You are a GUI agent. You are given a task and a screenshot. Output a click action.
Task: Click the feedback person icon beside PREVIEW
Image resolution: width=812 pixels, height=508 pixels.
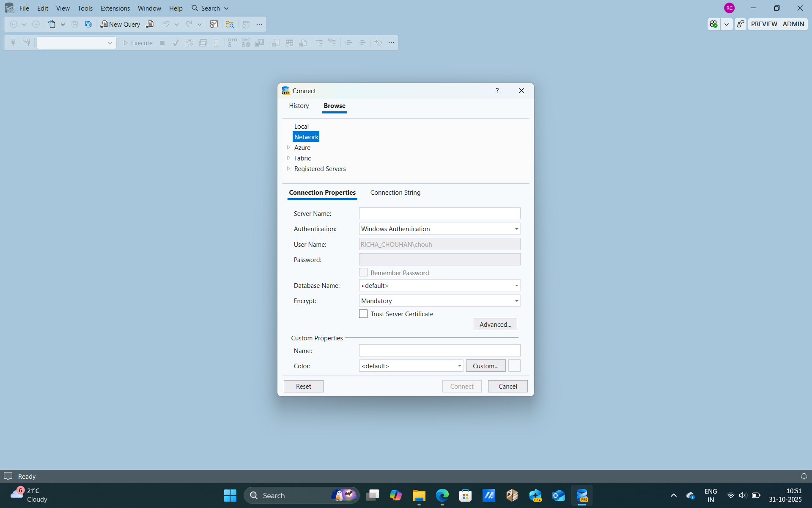coord(740,24)
